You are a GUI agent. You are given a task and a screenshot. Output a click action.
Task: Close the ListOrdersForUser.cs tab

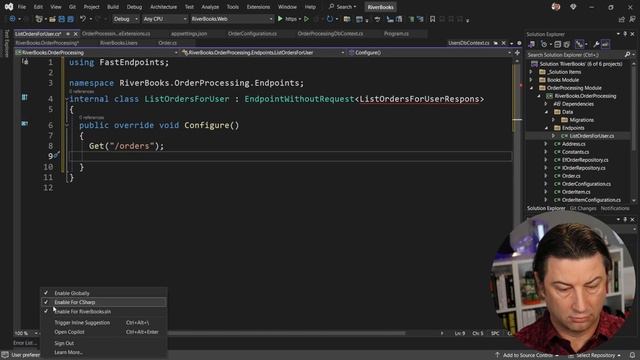75,34
